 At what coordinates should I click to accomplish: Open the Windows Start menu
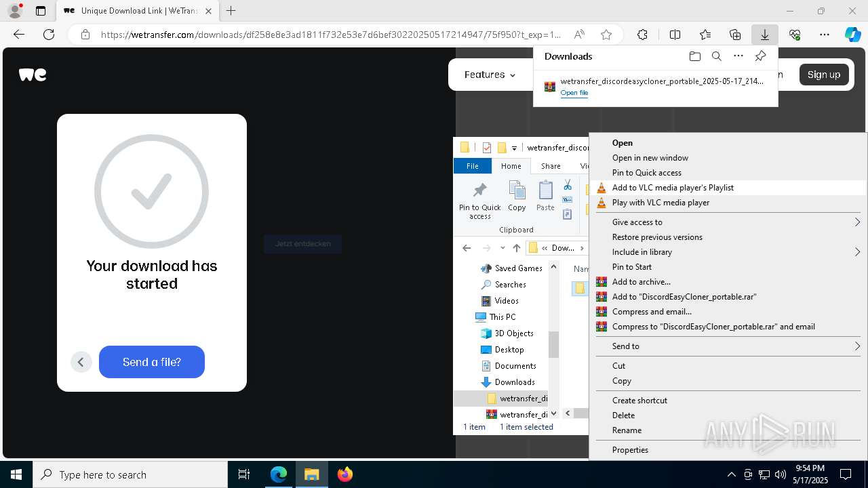pyautogui.click(x=16, y=474)
